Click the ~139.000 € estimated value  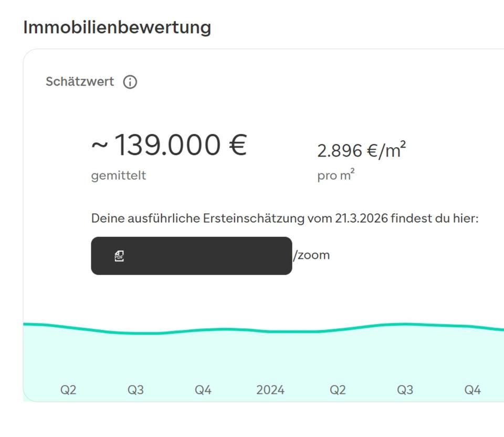pos(169,145)
